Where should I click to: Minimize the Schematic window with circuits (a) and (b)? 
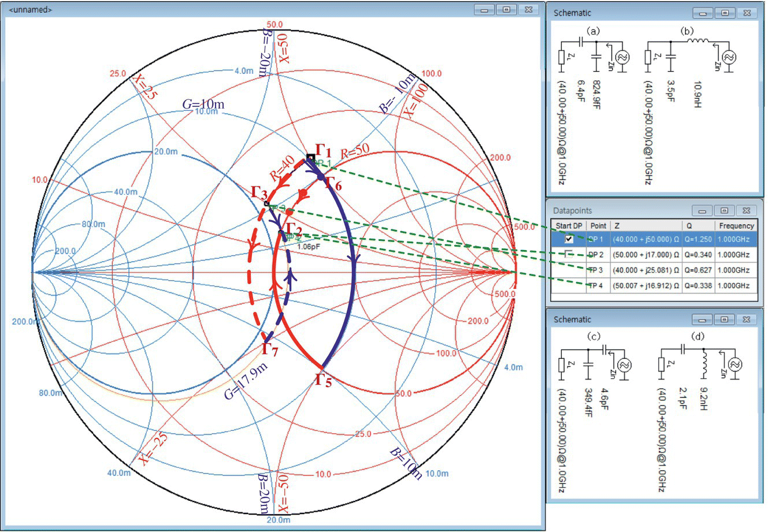(704, 13)
